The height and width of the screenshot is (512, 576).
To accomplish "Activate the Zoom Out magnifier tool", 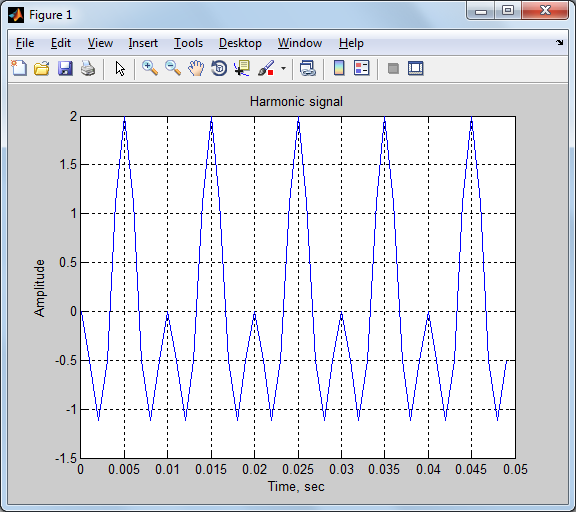I will coord(173,68).
